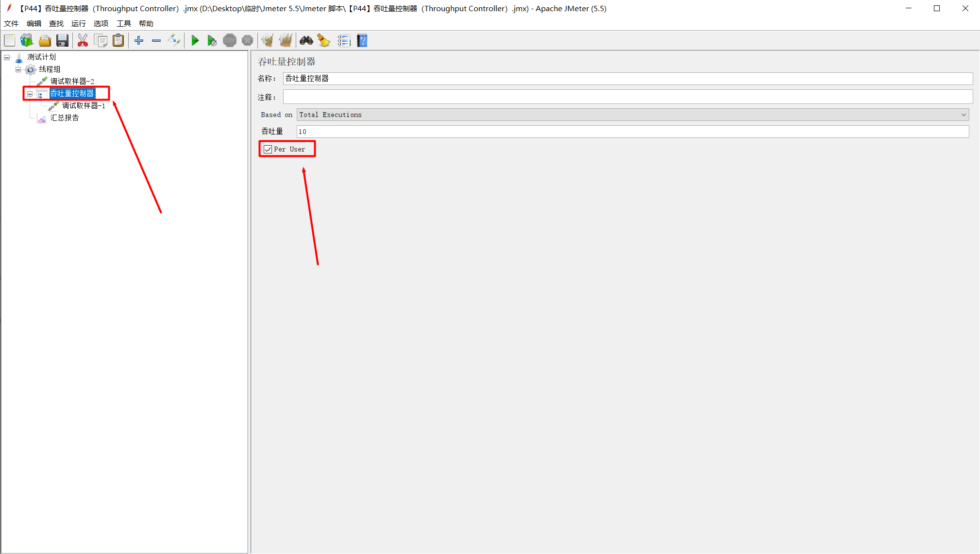Open the 选项 menu
The width and height of the screenshot is (980, 554).
point(101,24)
